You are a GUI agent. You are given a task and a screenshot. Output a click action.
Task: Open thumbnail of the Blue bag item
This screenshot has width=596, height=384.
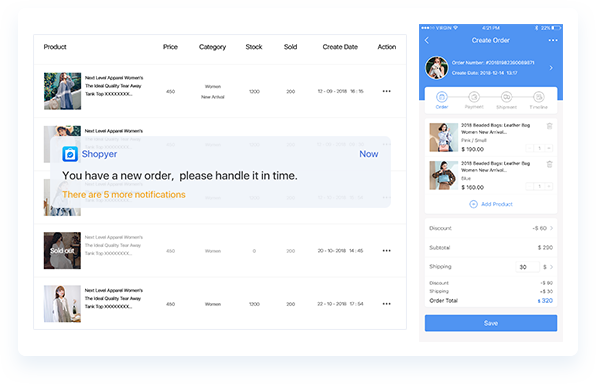[444, 175]
